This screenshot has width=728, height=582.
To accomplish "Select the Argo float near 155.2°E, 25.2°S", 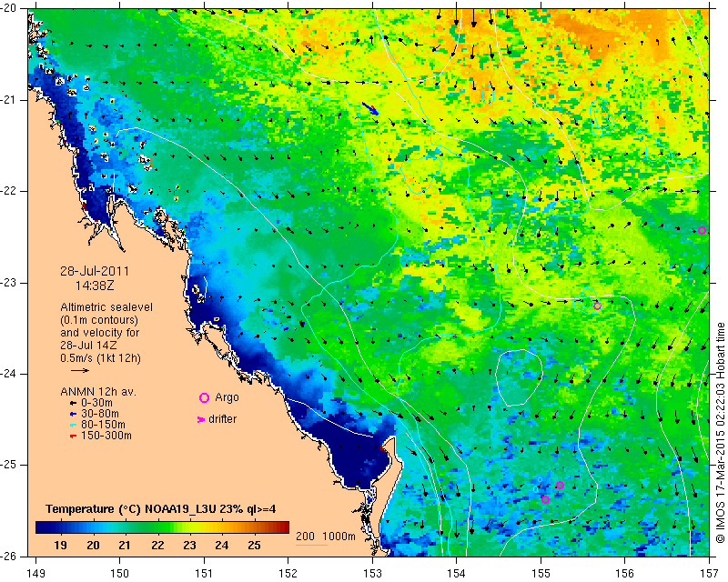I will [x=560, y=485].
